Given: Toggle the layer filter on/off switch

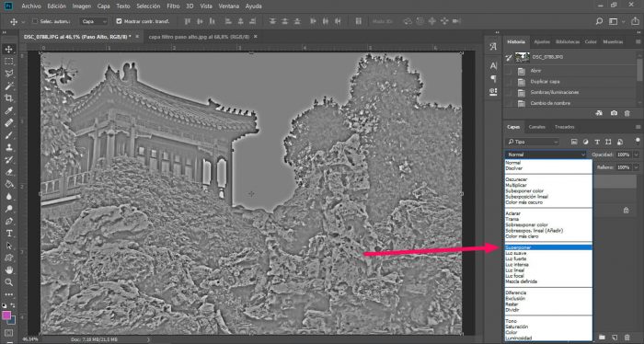Looking at the screenshot, I should 638,142.
